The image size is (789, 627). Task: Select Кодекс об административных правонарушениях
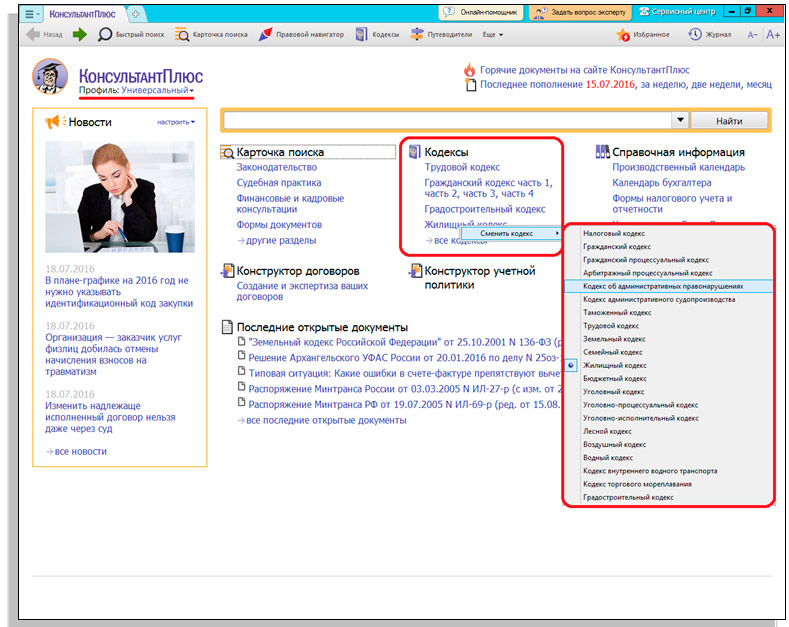pos(662,286)
